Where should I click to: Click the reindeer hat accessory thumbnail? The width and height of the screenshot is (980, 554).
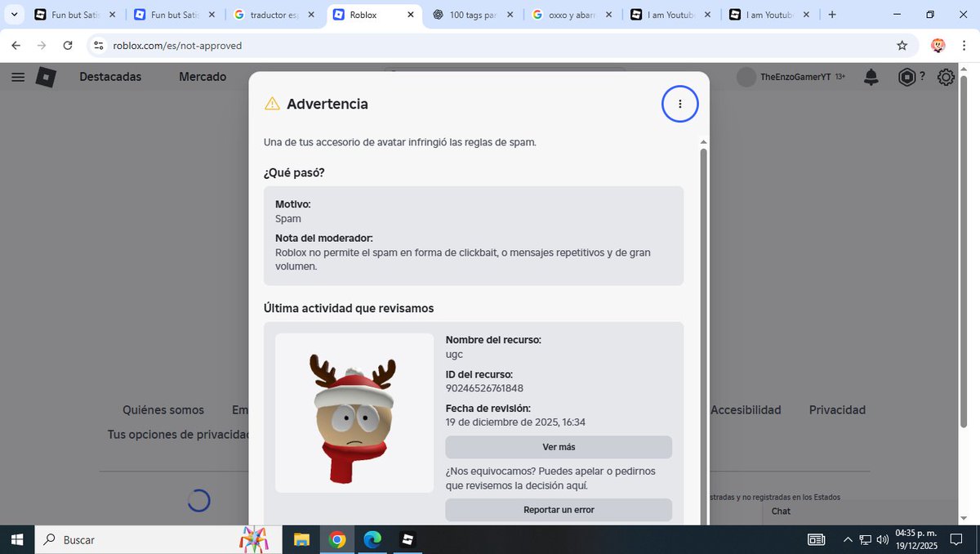(x=354, y=413)
